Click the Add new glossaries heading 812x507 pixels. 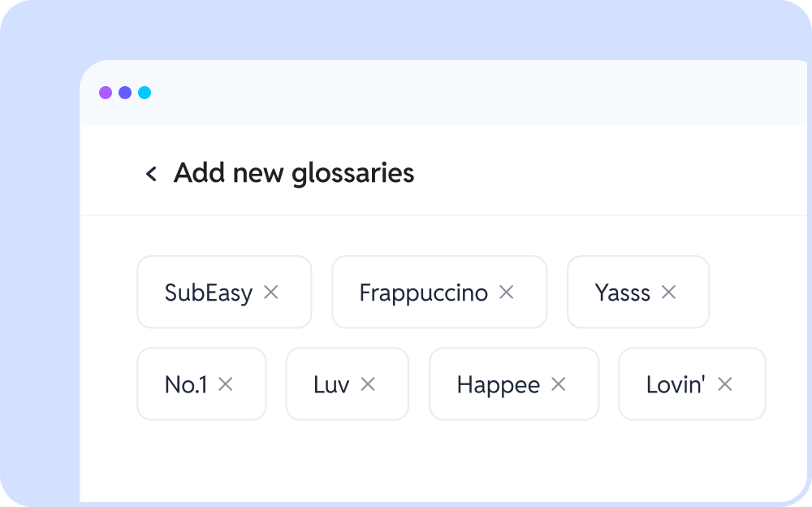point(294,173)
